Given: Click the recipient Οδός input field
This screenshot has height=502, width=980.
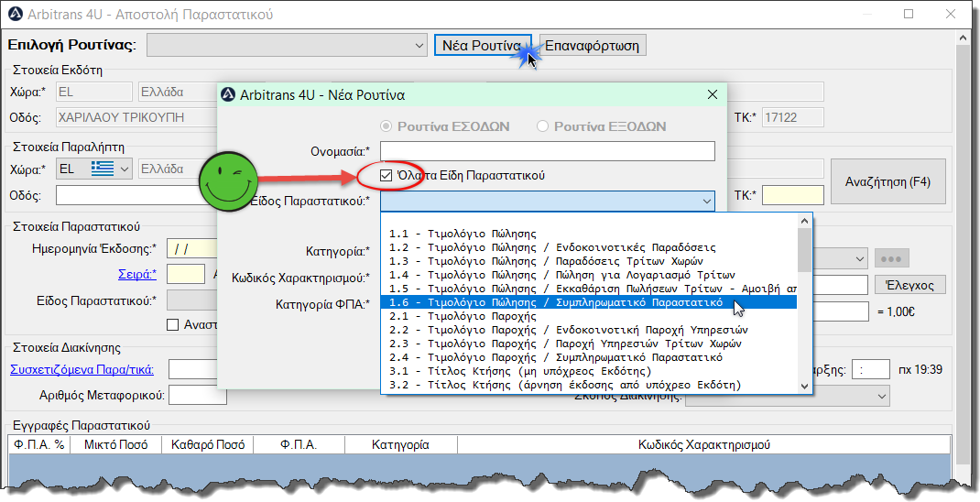Looking at the screenshot, I should 135,196.
